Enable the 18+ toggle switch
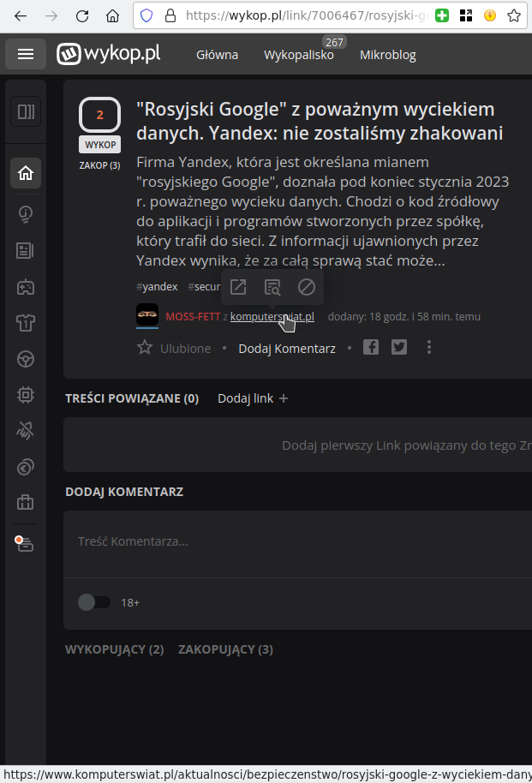Screen dimensions: 532x783 pyautogui.click(x=94, y=602)
